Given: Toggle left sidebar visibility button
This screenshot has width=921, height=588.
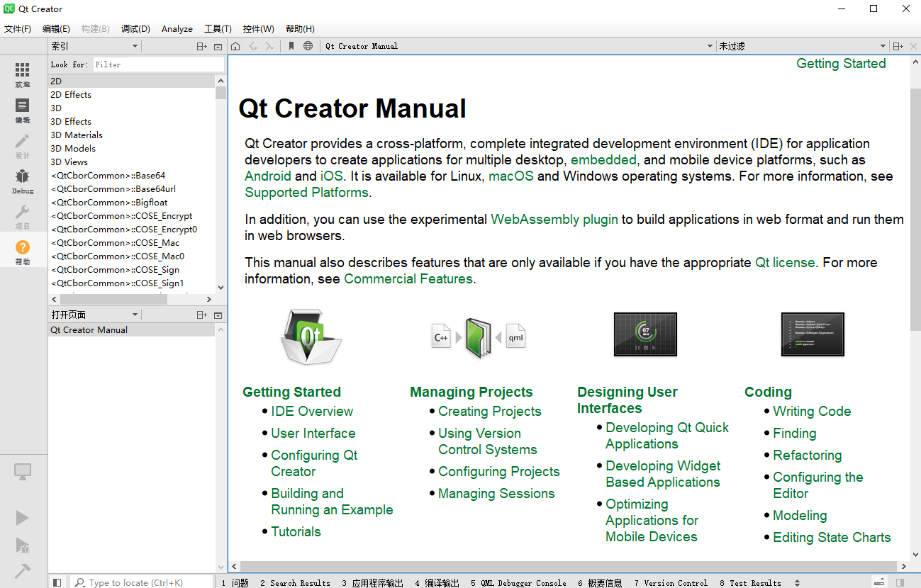Looking at the screenshot, I should 57,582.
